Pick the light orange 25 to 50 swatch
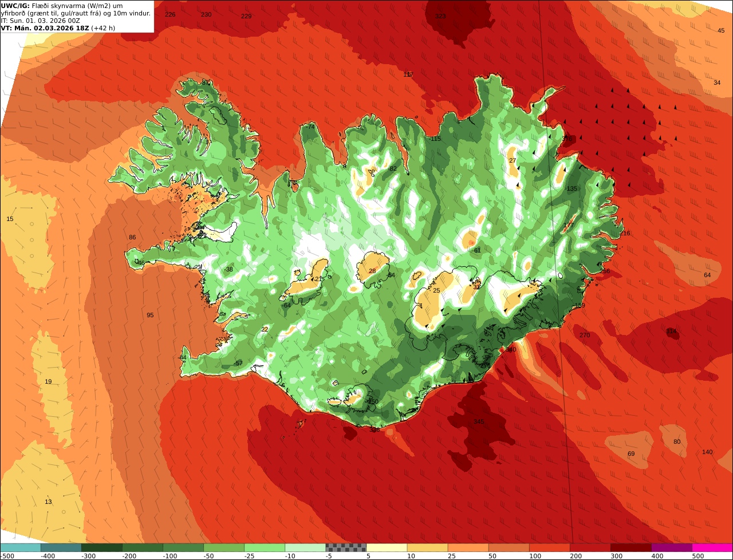The image size is (733, 560). tap(468, 547)
